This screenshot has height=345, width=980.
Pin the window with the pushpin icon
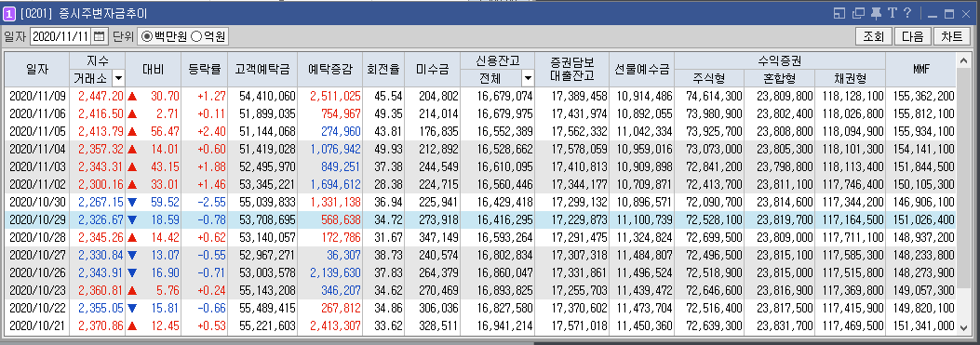coord(877,13)
